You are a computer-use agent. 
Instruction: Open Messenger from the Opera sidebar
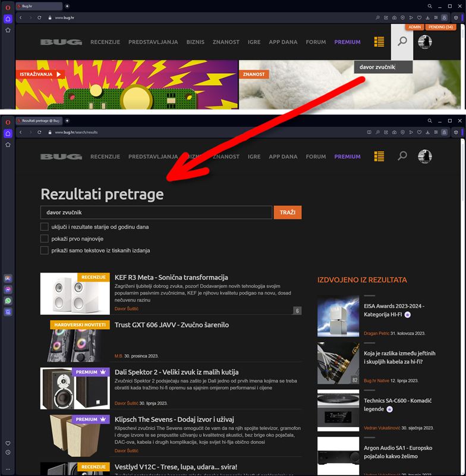[8, 290]
